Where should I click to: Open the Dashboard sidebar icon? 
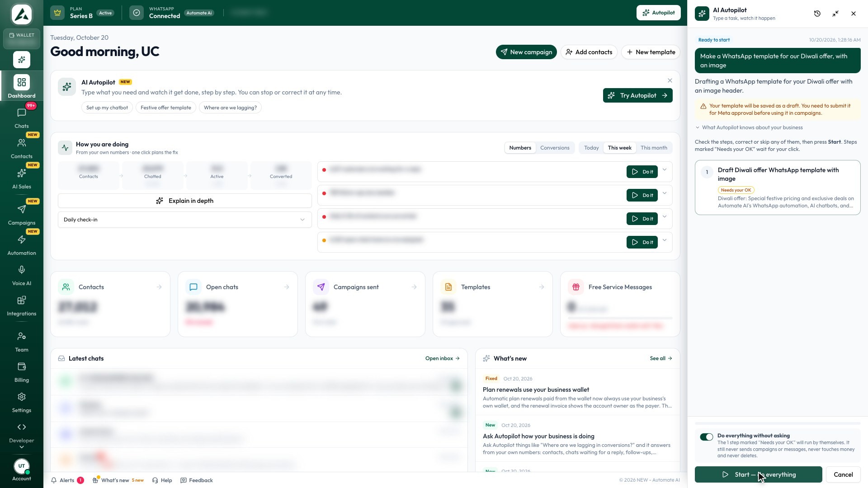pyautogui.click(x=22, y=82)
